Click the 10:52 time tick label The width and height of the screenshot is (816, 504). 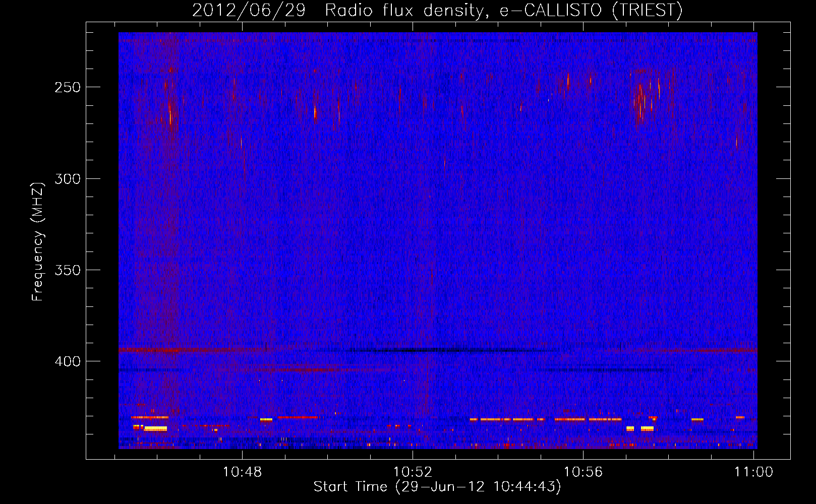tap(413, 472)
